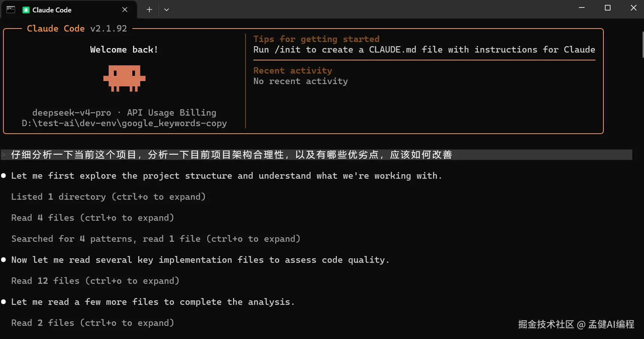Click 'Now let me read several key implementation files' message
The image size is (644, 339).
(200, 260)
